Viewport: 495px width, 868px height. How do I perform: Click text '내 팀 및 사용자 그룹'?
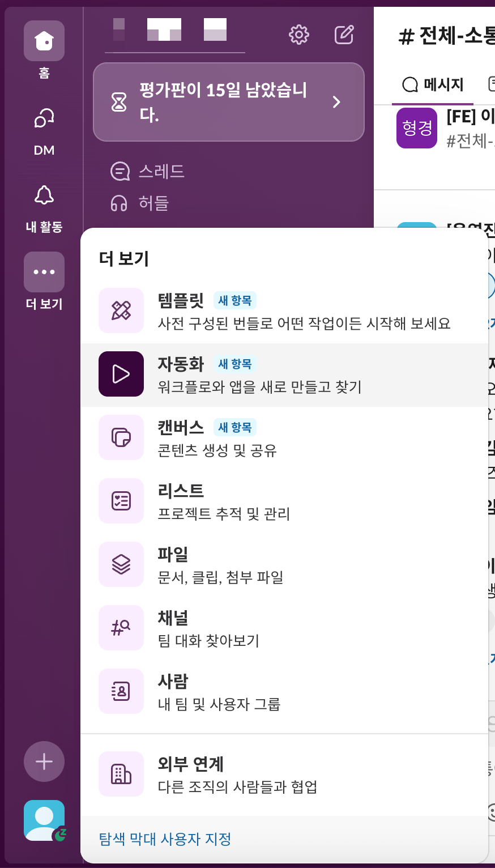coord(219,704)
